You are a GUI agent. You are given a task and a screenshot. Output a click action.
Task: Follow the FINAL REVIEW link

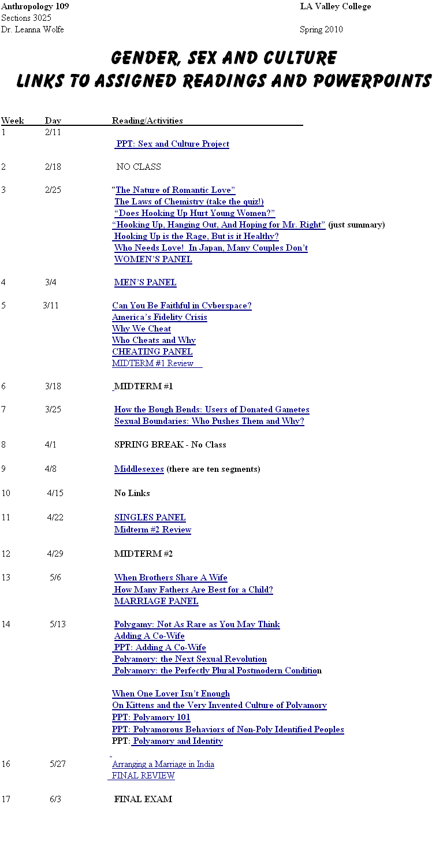pos(143,776)
